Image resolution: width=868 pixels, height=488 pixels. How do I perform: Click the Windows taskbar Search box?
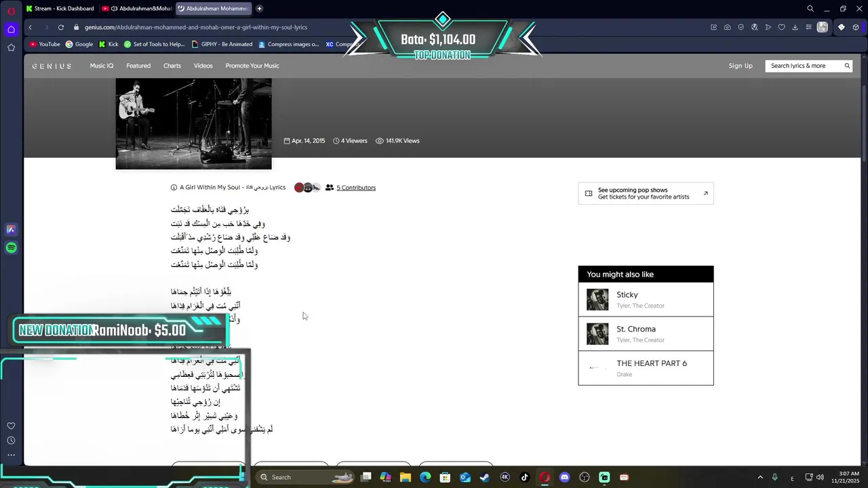point(306,477)
